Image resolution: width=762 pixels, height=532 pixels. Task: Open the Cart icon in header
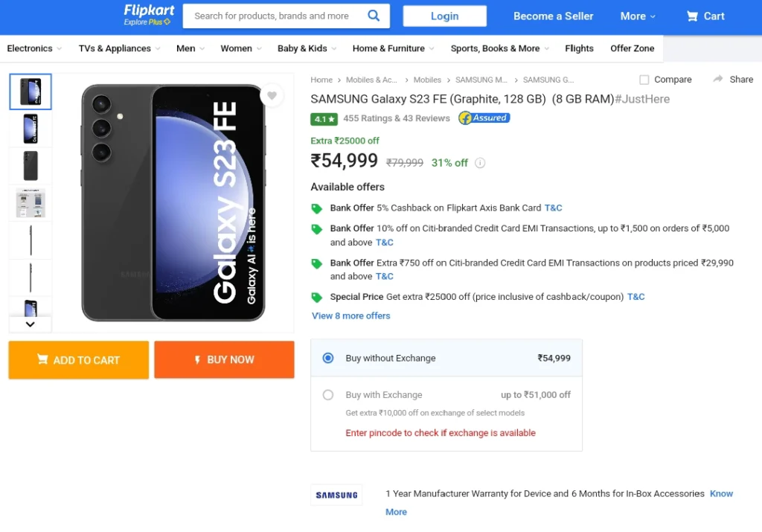point(691,16)
